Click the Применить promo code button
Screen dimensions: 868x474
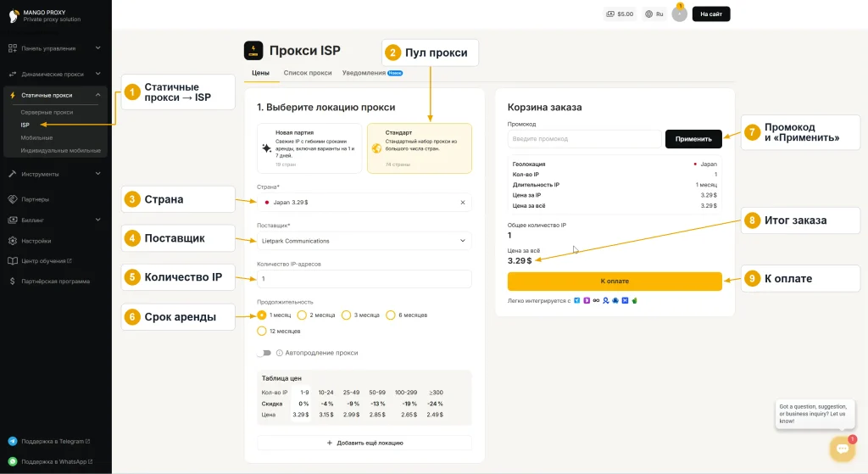click(x=693, y=139)
